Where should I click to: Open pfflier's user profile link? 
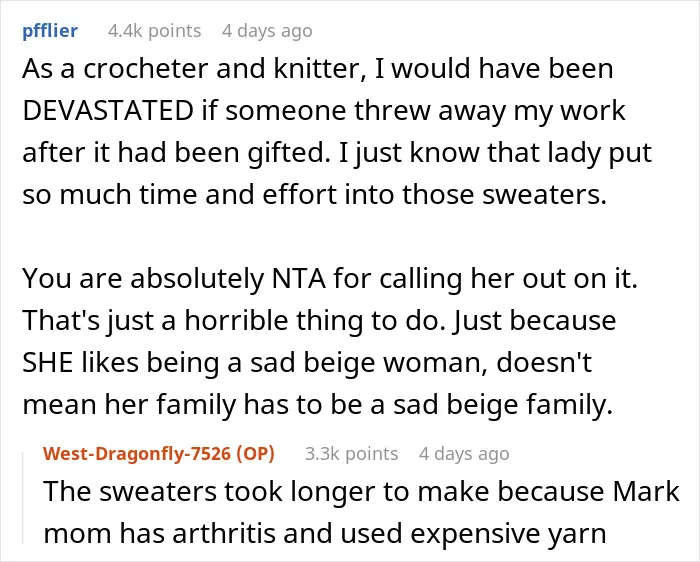point(50,31)
